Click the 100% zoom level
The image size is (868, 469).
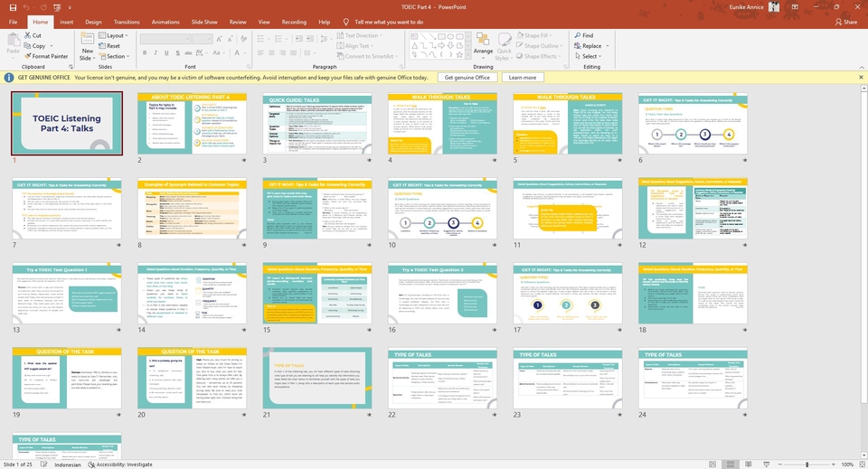click(847, 464)
